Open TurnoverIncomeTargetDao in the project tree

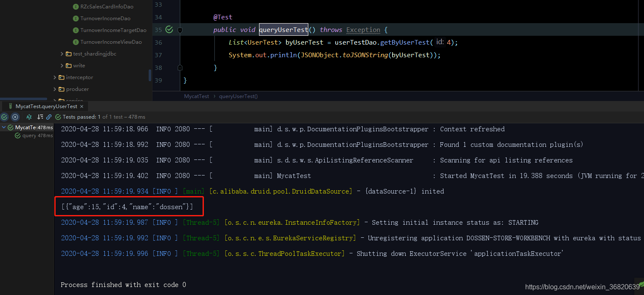point(113,30)
